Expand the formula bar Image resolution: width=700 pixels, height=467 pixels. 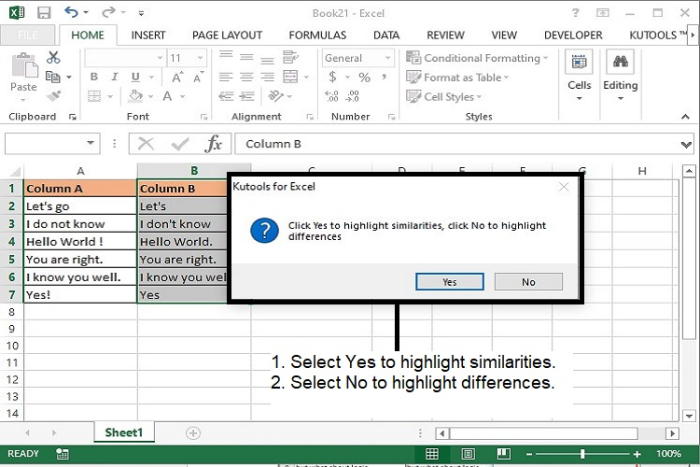coord(686,144)
